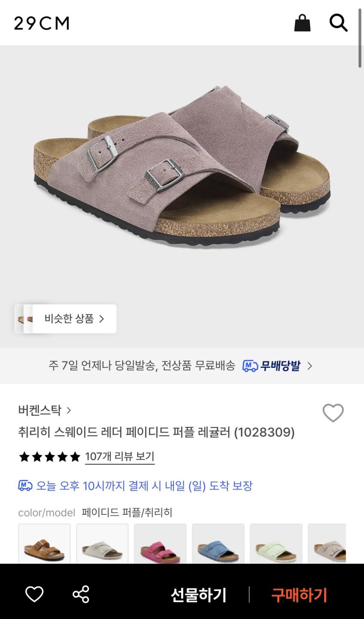The height and width of the screenshot is (619, 364).
Task: Tap the search magnifier icon
Action: coord(338,23)
